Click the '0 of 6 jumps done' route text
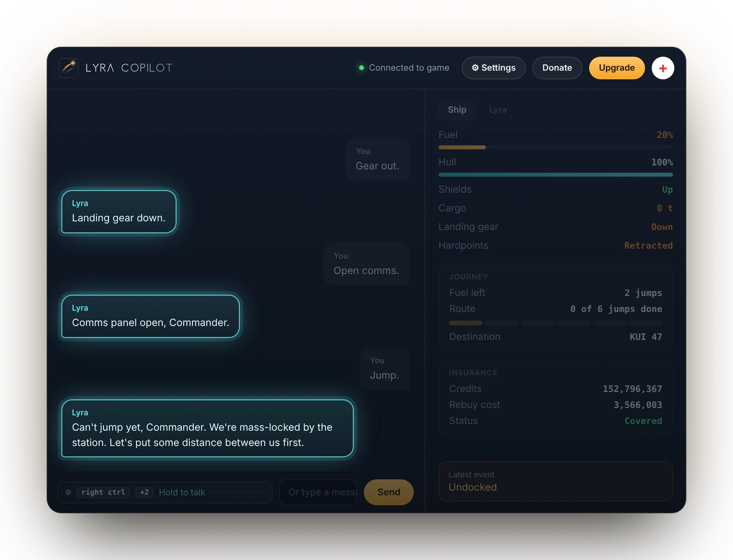Screen dimensions: 733x560 (616, 309)
